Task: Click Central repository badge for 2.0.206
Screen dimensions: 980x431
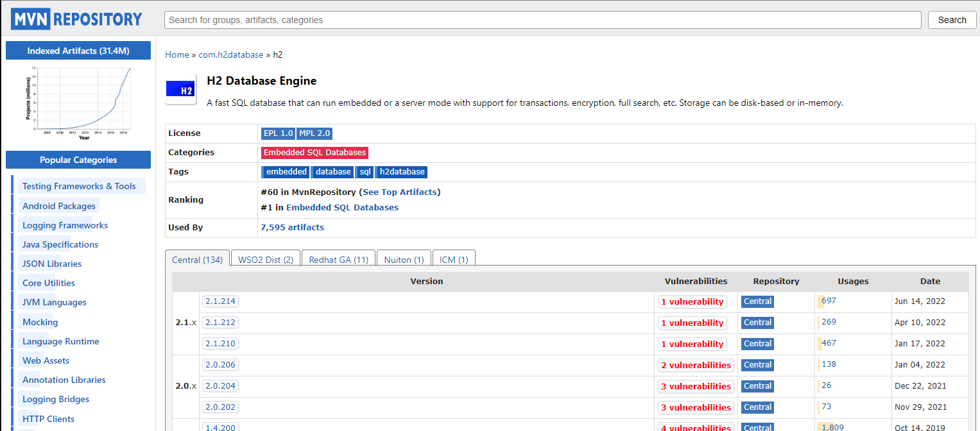Action: 757,365
